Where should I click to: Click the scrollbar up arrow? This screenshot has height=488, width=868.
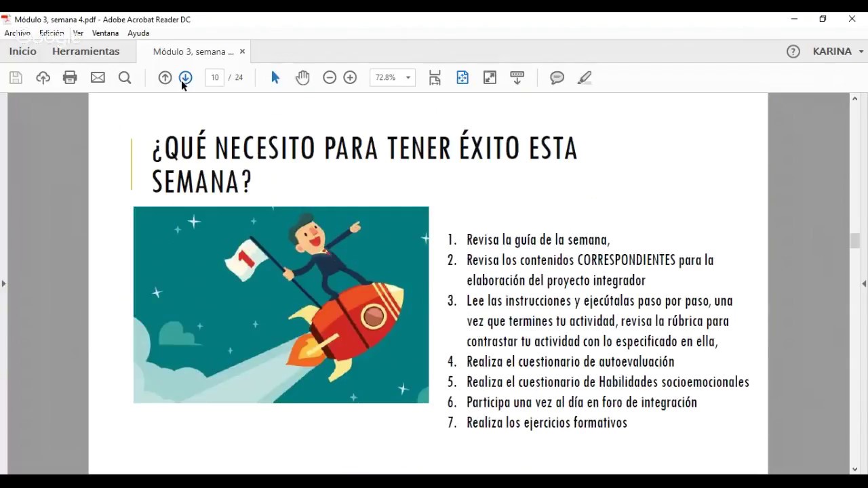pyautogui.click(x=854, y=99)
